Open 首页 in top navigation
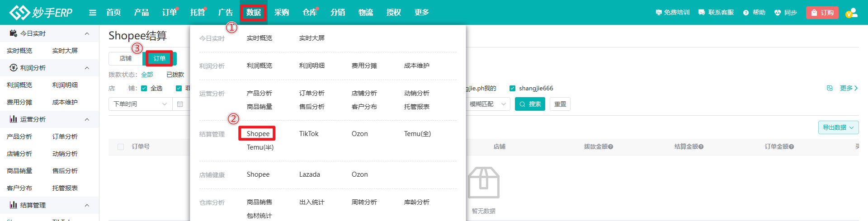Image resolution: width=868 pixels, height=221 pixels. (113, 13)
